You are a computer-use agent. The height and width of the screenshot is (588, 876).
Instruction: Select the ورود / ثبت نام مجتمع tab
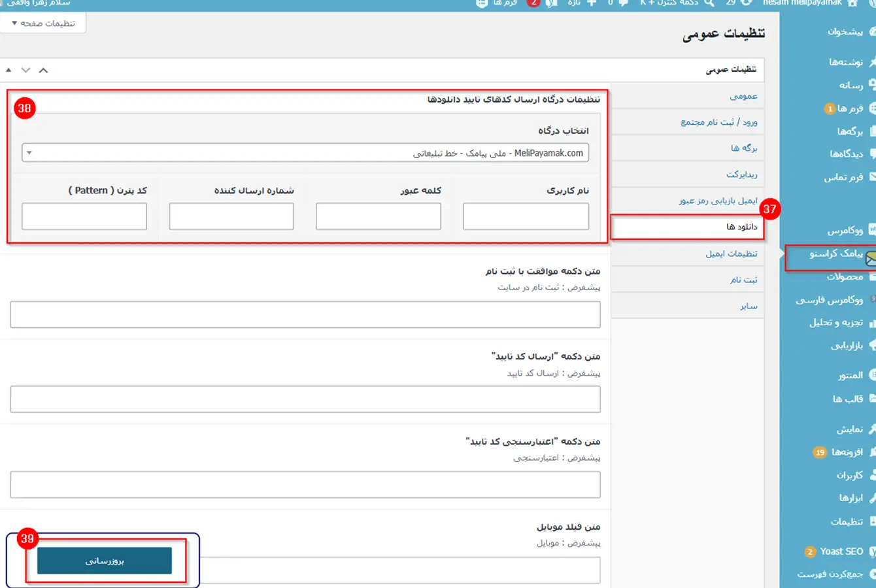687,122
